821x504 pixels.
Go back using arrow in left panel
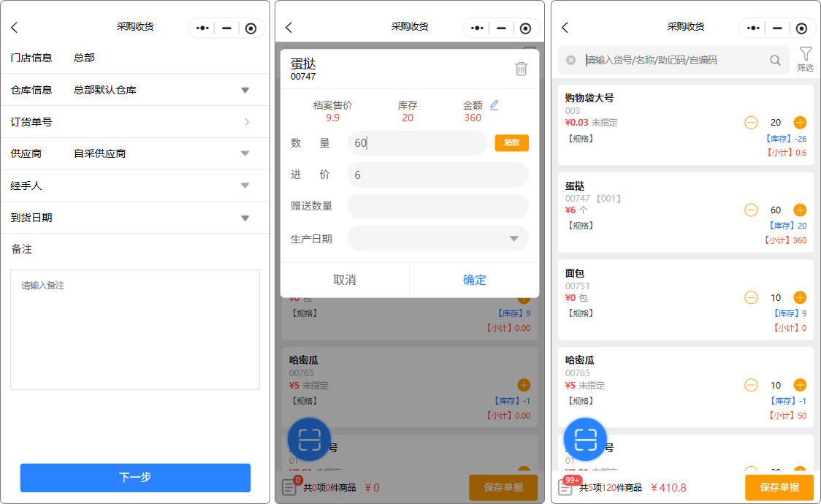[15, 28]
